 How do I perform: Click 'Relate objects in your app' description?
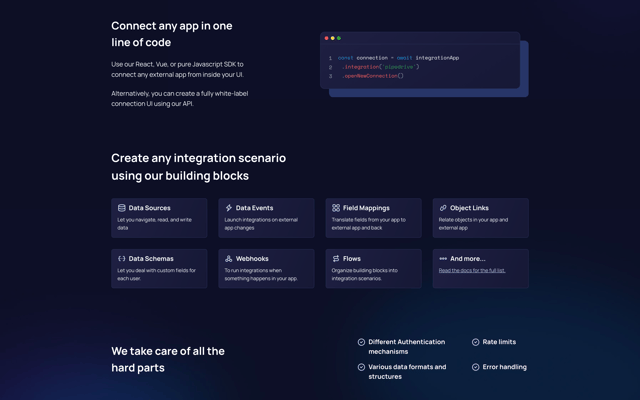pyautogui.click(x=473, y=224)
